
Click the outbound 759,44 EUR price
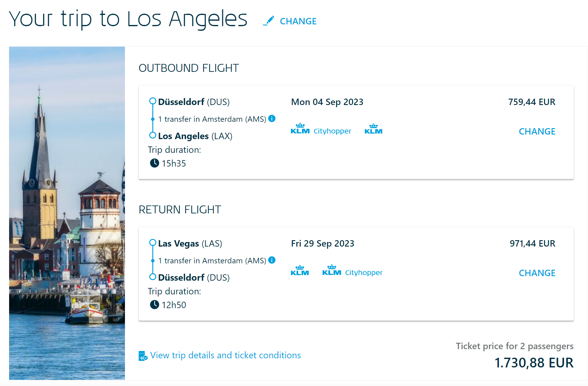click(531, 102)
